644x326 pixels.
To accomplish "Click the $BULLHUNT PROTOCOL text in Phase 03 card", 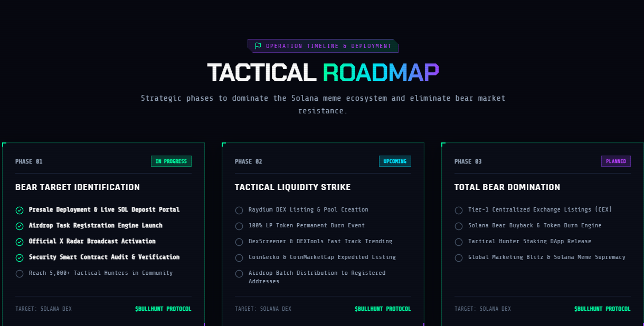I will point(602,309).
